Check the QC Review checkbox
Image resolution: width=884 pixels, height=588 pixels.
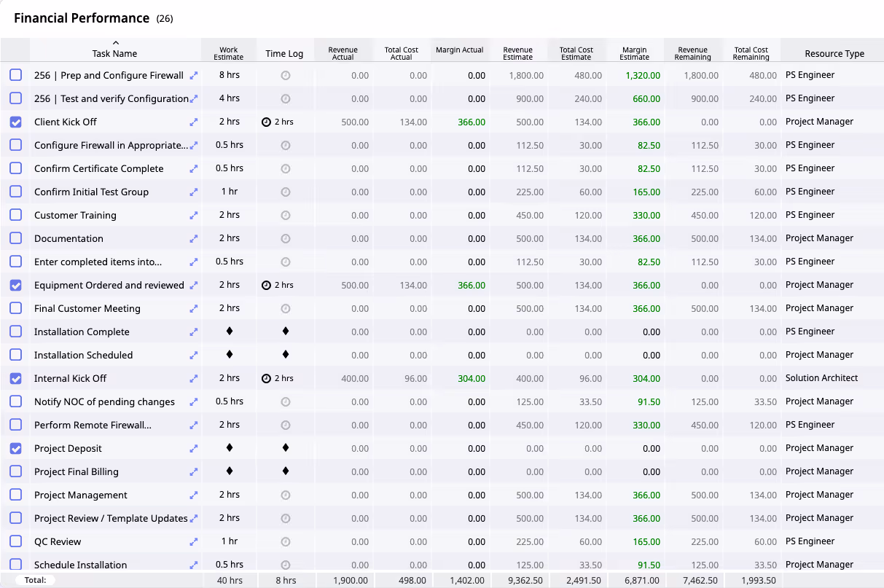tap(16, 542)
